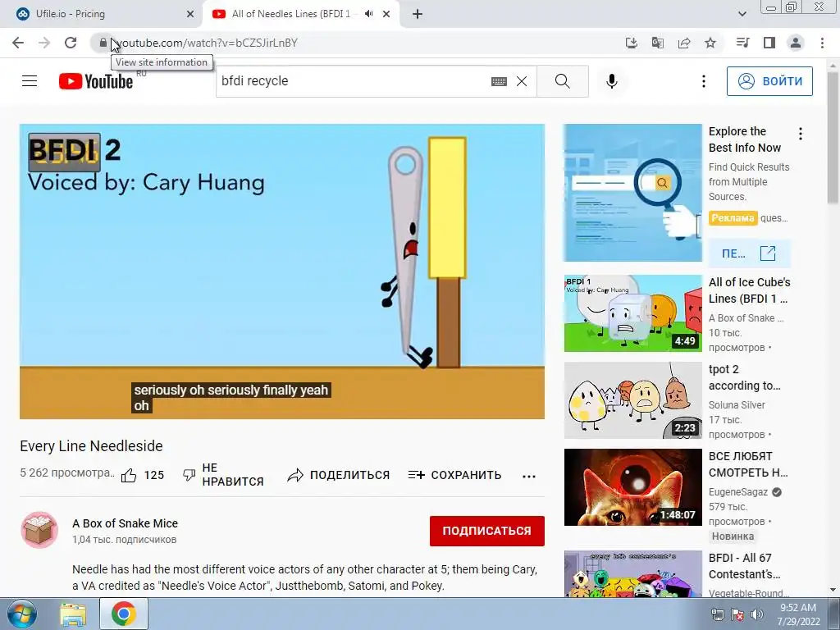840x630 pixels.
Task: Click EugeneSagaz channel name
Action: click(x=738, y=492)
